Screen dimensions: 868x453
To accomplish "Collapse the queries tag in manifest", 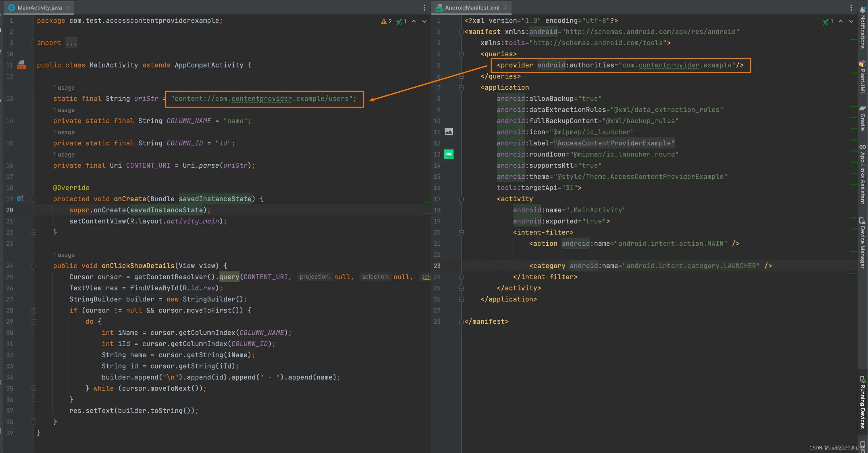I will (461, 54).
